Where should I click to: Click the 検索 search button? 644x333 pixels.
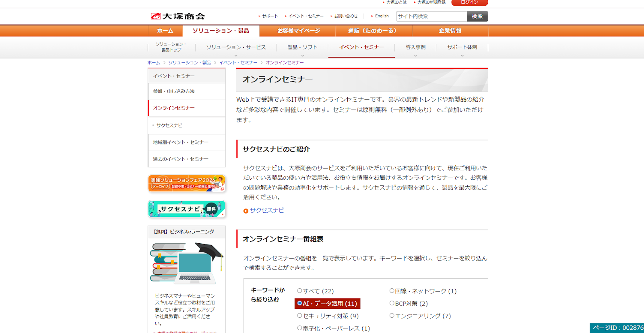click(477, 16)
